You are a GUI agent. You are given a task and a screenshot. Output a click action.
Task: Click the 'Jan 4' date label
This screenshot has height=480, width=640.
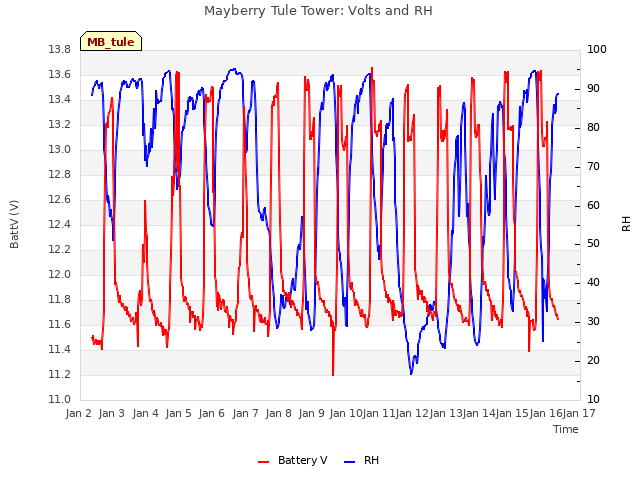coord(146,414)
